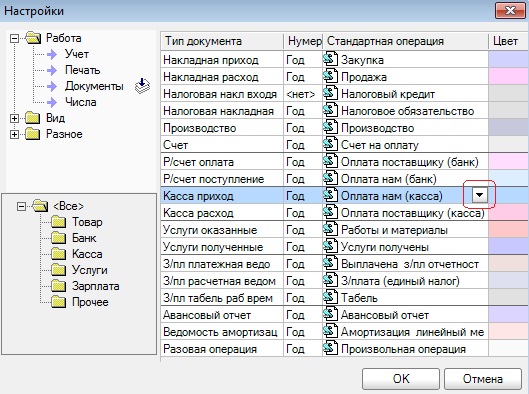Click the Нумер column header

(303, 41)
